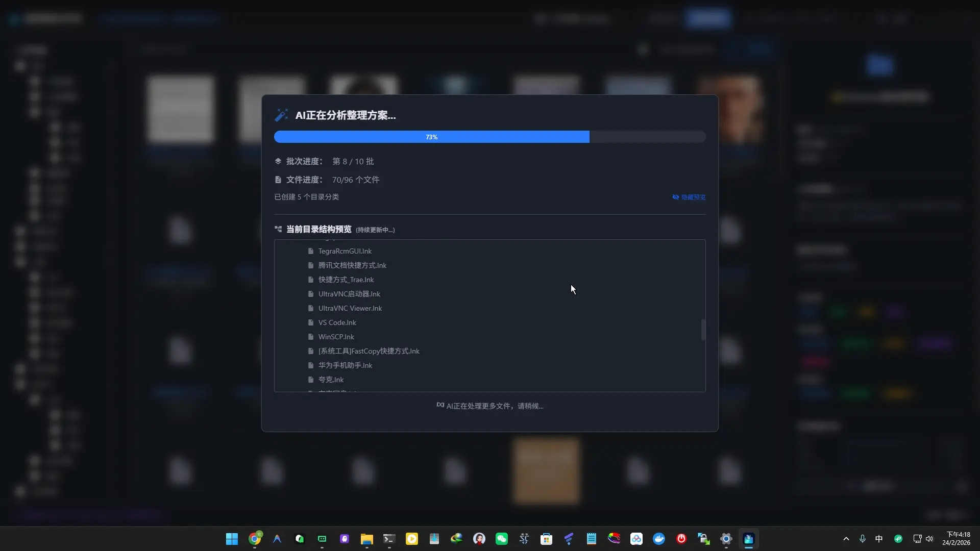Image resolution: width=980 pixels, height=551 pixels.
Task: Click the file icon beside UltraVNC启动器.lnk
Action: (311, 294)
